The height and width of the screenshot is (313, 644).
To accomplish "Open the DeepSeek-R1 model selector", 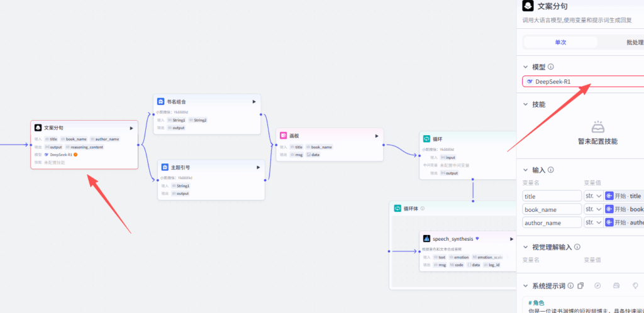I will click(582, 81).
